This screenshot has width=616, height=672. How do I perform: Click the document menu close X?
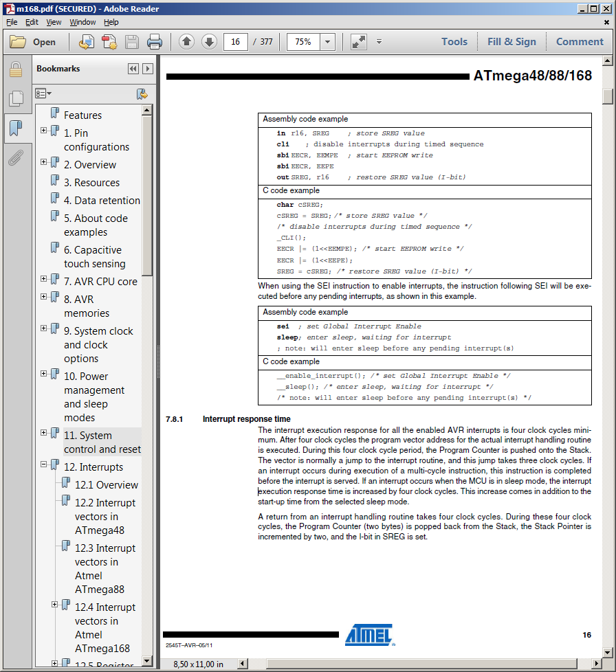pyautogui.click(x=606, y=22)
